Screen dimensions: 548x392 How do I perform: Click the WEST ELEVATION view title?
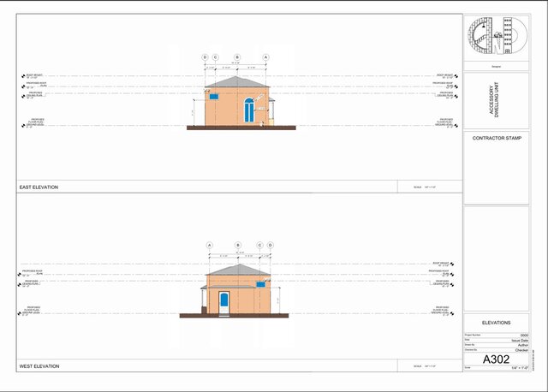coord(39,366)
